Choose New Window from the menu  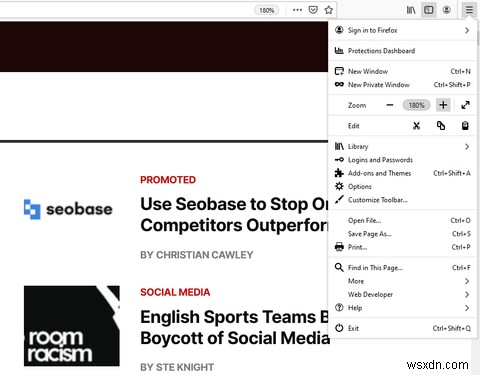pos(402,71)
